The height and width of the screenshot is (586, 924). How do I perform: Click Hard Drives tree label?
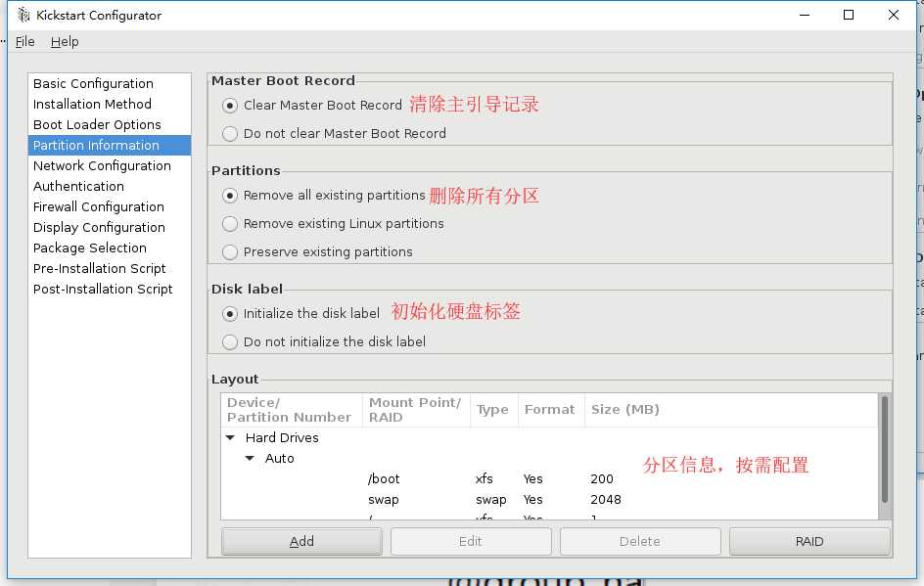point(282,438)
